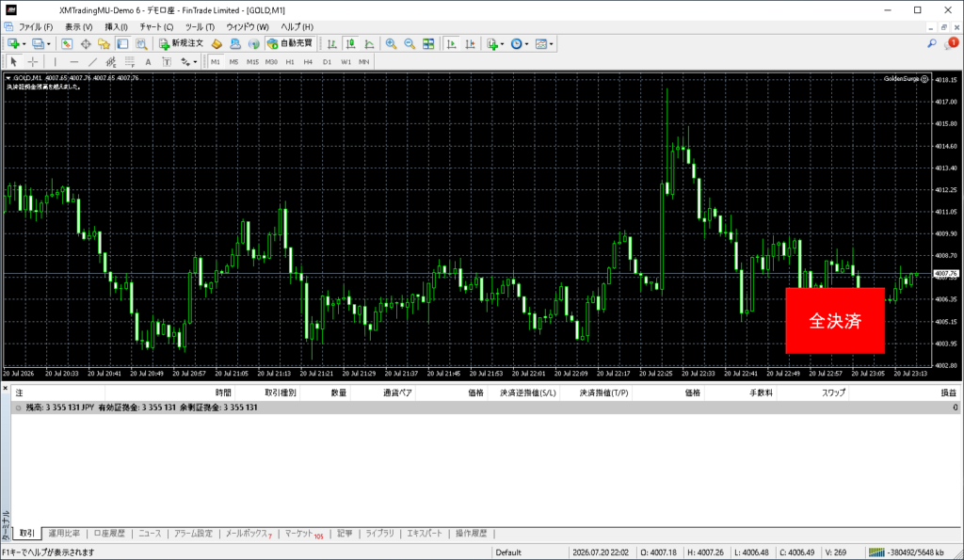Select the M5 timeframe
This screenshot has width=964, height=560.
click(233, 61)
